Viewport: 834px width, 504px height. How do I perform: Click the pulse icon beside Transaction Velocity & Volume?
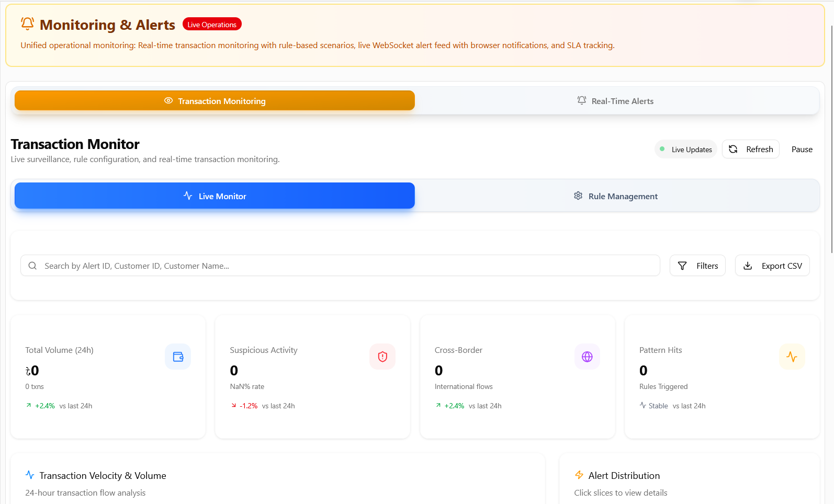click(x=30, y=475)
